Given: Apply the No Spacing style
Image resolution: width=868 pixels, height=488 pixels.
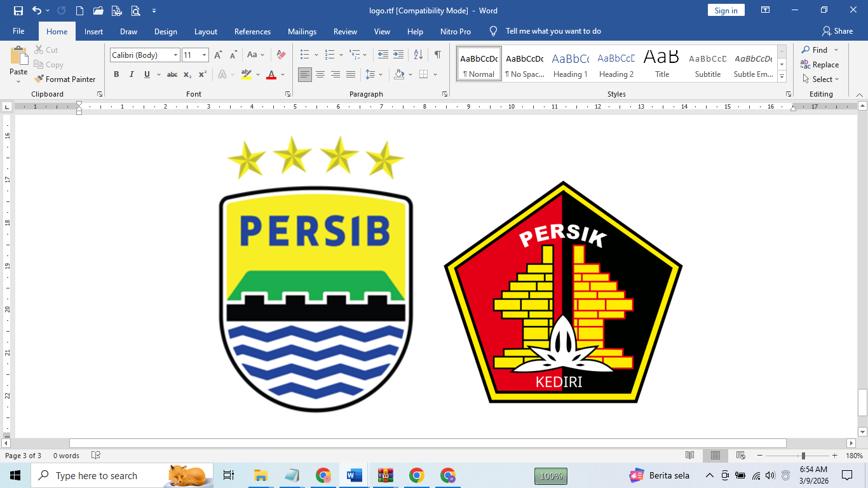Looking at the screenshot, I should point(524,64).
